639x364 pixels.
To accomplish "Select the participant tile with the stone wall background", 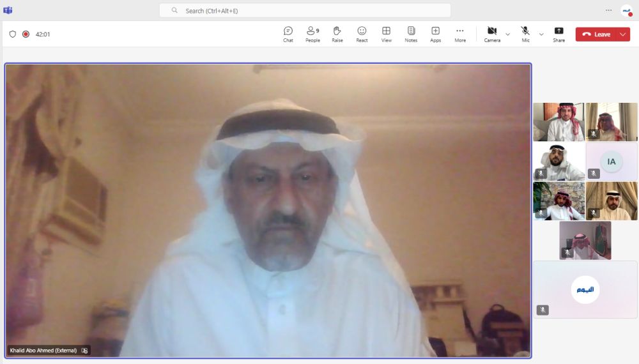I will tap(558, 201).
